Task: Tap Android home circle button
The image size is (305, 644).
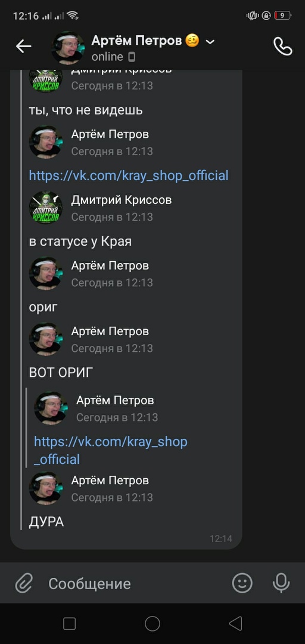Action: [152, 624]
